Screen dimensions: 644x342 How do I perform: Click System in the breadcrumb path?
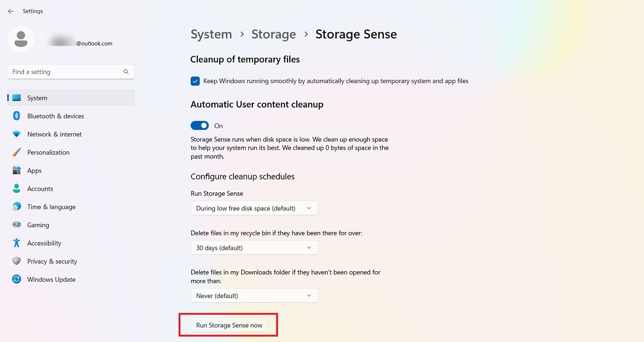click(211, 34)
